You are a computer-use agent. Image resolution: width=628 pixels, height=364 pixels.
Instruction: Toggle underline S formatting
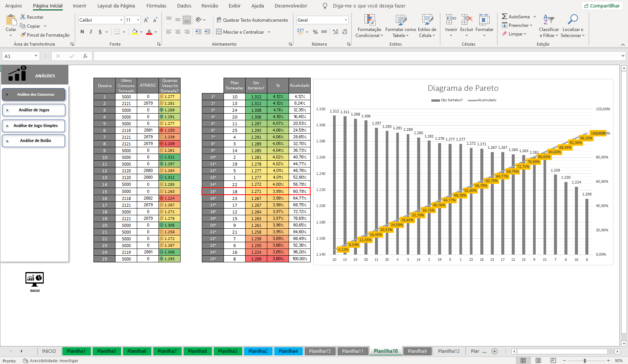(100, 32)
